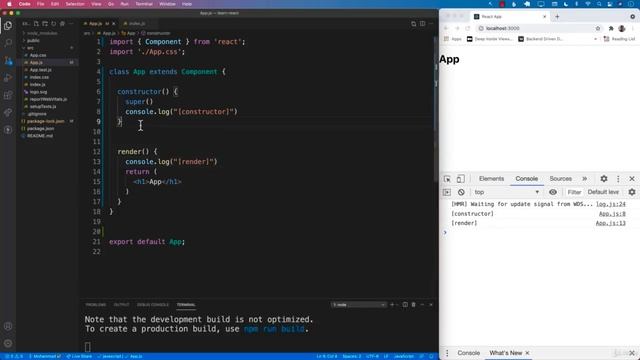Image resolution: width=640 pixels, height=360 pixels.
Task: Click the console Filter field
Action: (x=574, y=192)
